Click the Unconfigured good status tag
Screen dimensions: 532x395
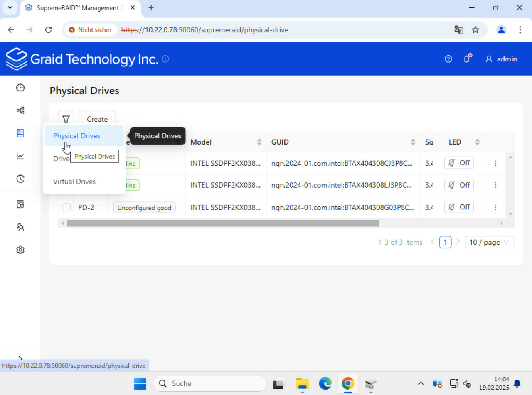click(145, 208)
